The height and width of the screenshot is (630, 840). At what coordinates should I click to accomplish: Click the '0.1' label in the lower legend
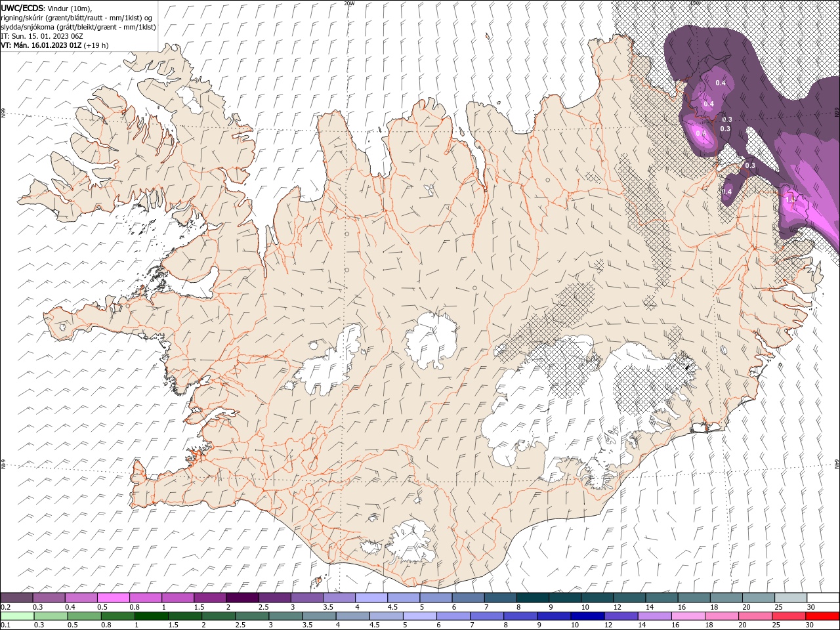click(x=5, y=625)
